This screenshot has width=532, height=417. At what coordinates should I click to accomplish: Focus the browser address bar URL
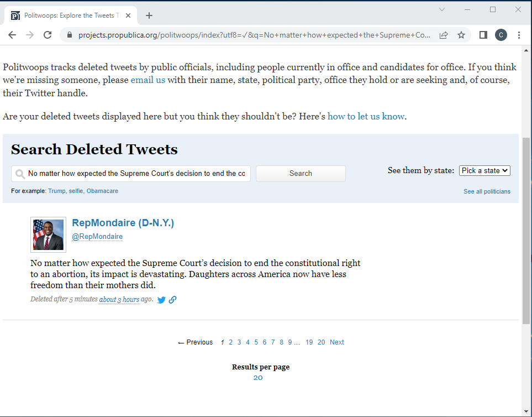click(x=254, y=35)
